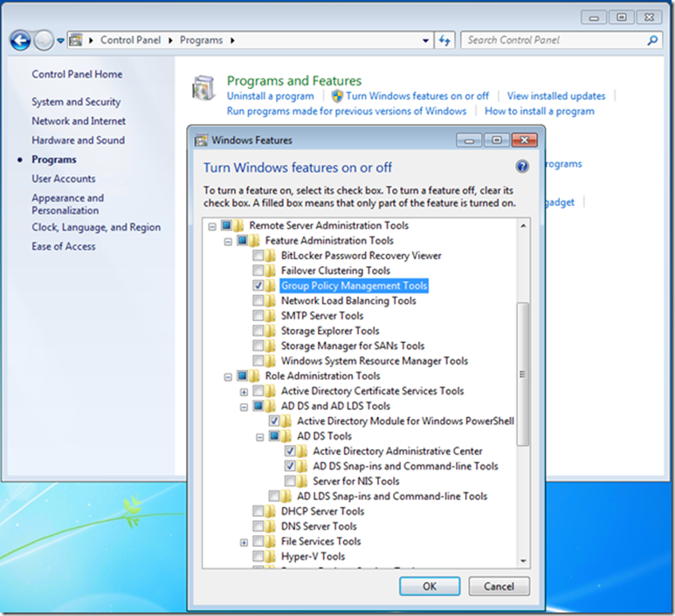Check the Server for NIS Tools box
This screenshot has height=616, width=675.
[290, 481]
